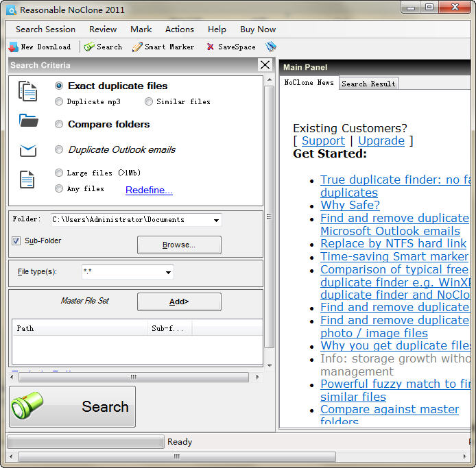Select Duplicate mp3 option
Viewport: 476px width, 468px height.
click(x=59, y=101)
